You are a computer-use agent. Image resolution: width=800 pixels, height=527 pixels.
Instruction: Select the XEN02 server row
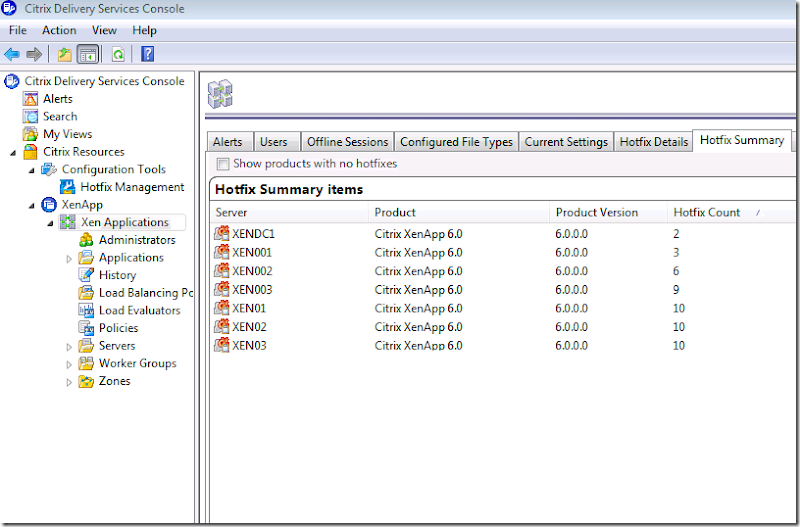[503, 327]
